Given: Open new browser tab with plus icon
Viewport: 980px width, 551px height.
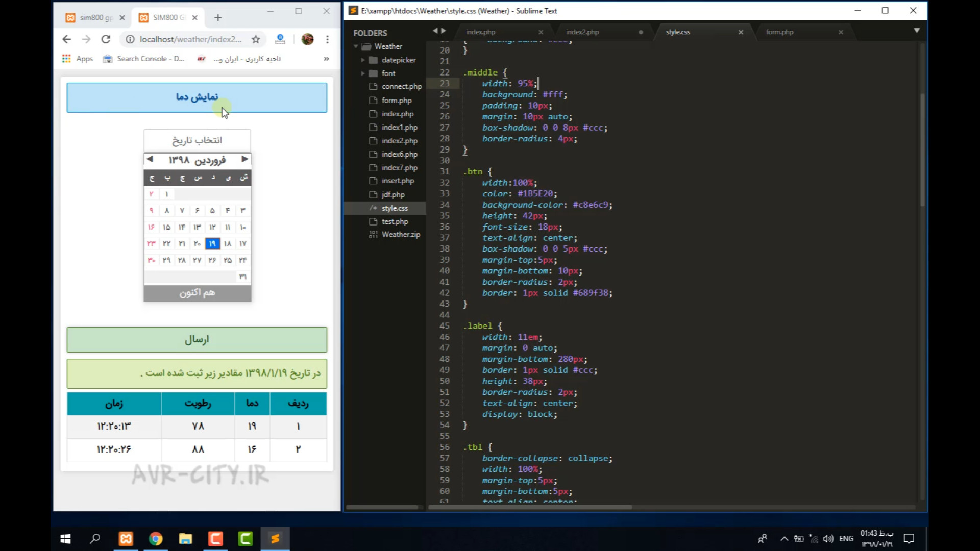Looking at the screenshot, I should pos(218,18).
